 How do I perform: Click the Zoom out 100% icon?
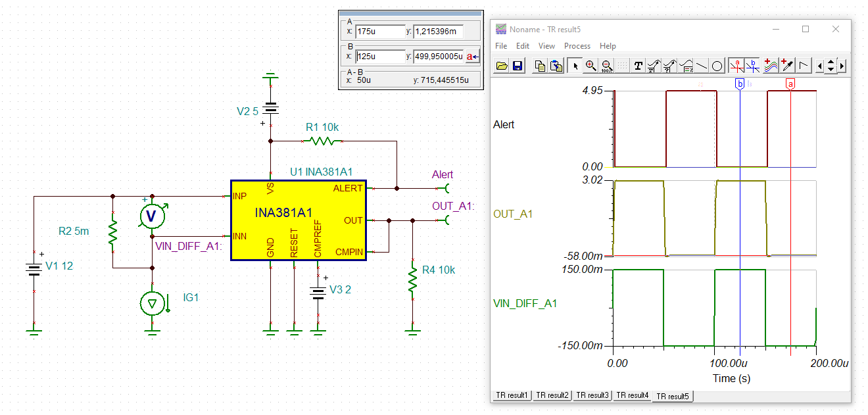point(606,66)
